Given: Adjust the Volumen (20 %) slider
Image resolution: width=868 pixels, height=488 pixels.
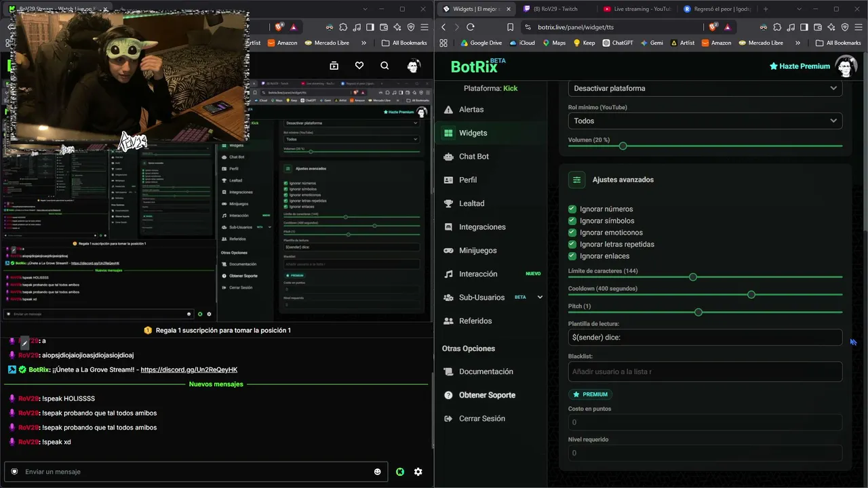Looking at the screenshot, I should coord(705,146).
